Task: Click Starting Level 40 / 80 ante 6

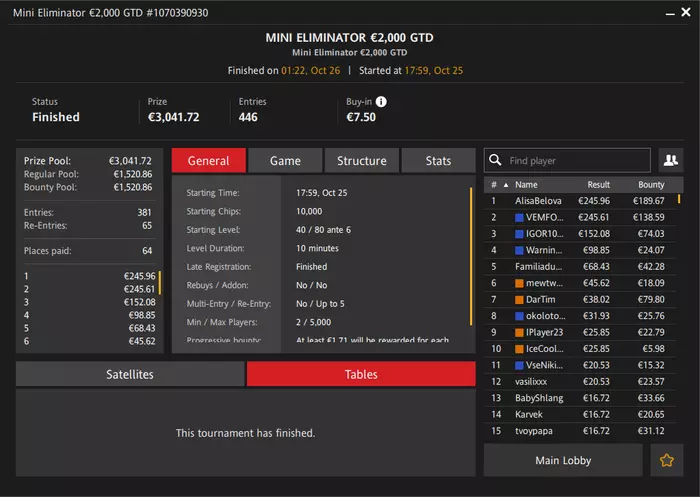Action: click(x=323, y=230)
